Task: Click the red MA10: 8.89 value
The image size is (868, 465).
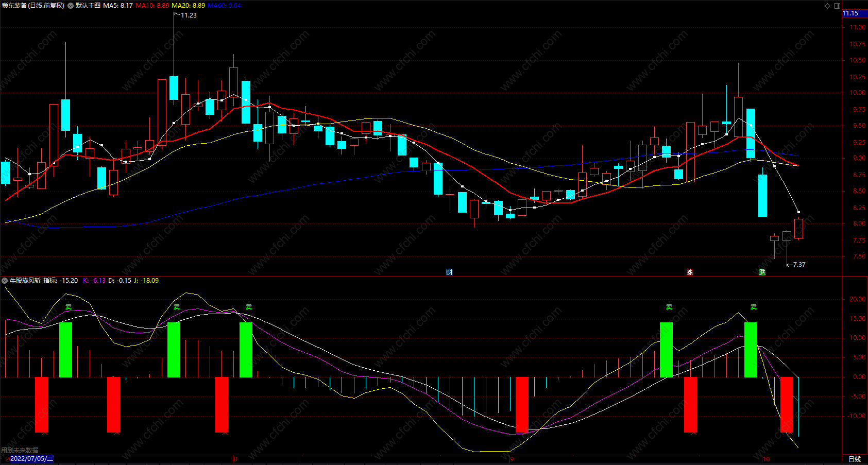Action: [x=152, y=6]
